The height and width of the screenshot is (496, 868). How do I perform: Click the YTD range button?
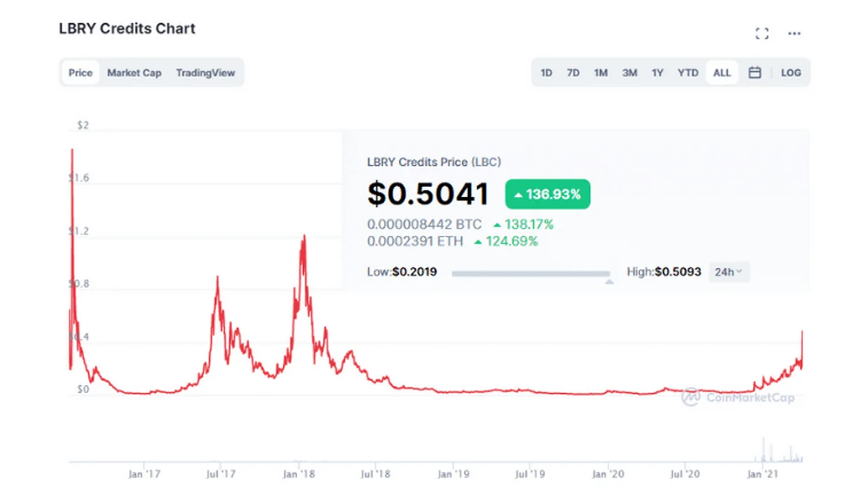[x=688, y=73]
